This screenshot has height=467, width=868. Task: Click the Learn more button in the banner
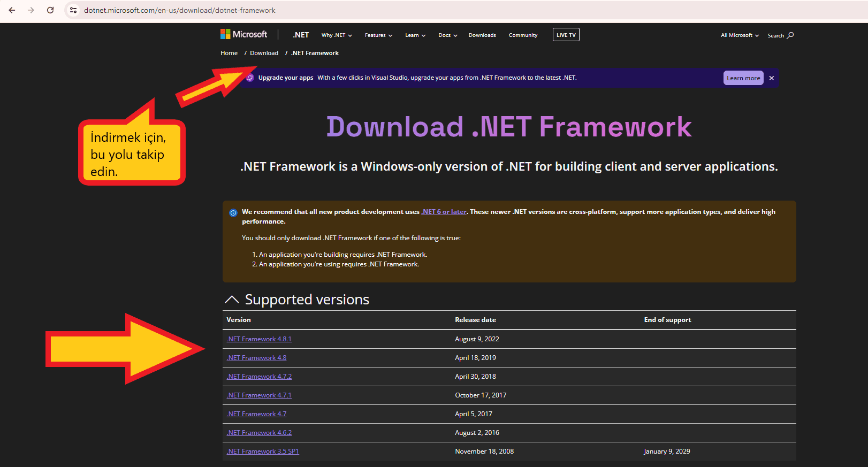tap(743, 78)
